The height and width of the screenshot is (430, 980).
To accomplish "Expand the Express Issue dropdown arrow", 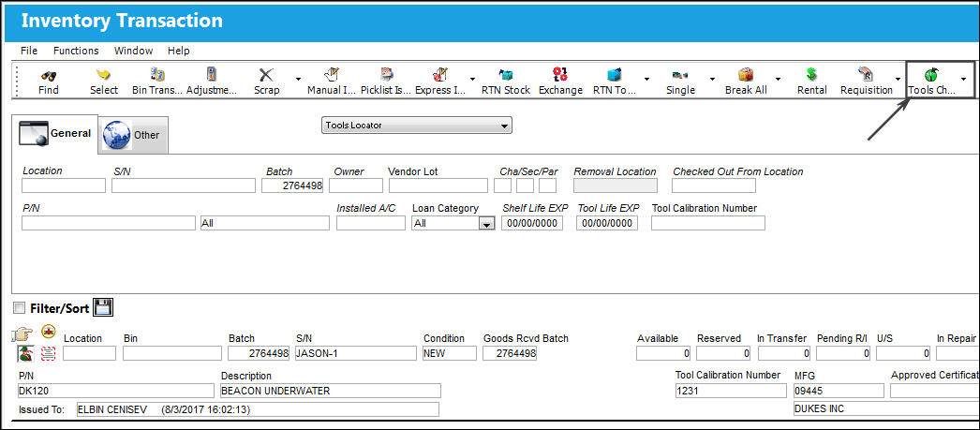I will point(472,79).
